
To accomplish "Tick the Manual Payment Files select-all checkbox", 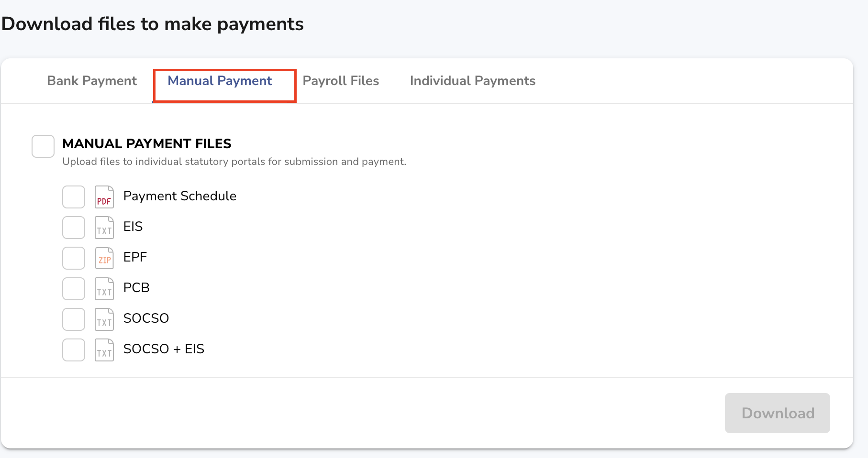I will point(43,146).
